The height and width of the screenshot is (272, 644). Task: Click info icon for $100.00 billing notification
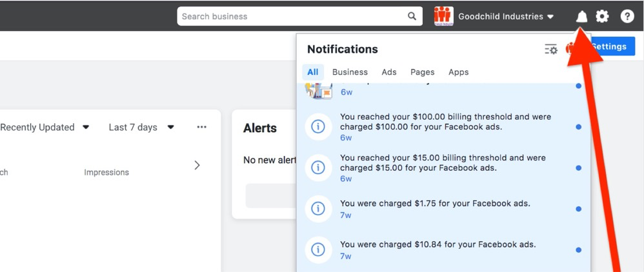(317, 127)
